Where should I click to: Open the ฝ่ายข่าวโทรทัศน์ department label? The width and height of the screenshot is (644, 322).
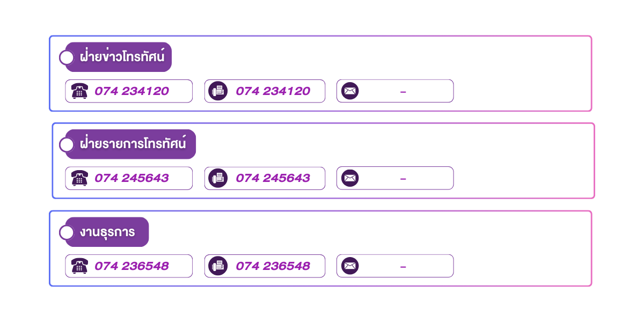click(x=122, y=57)
